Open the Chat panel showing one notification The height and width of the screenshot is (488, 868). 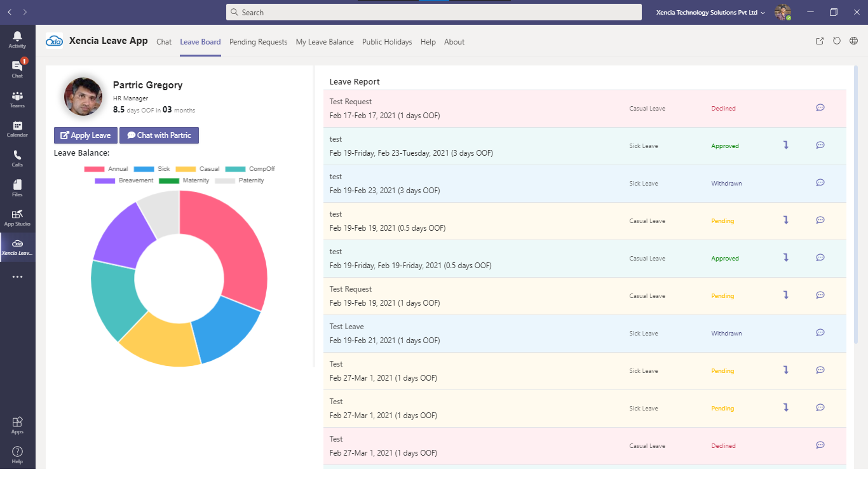point(17,67)
